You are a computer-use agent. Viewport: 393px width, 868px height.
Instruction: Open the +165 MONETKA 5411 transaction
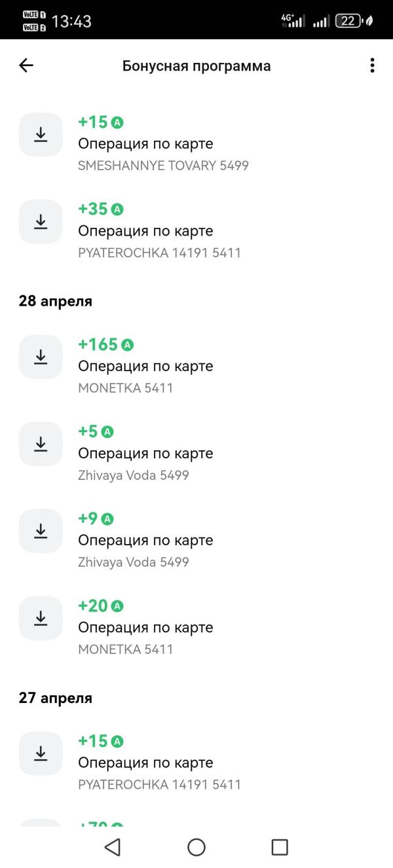tap(196, 365)
